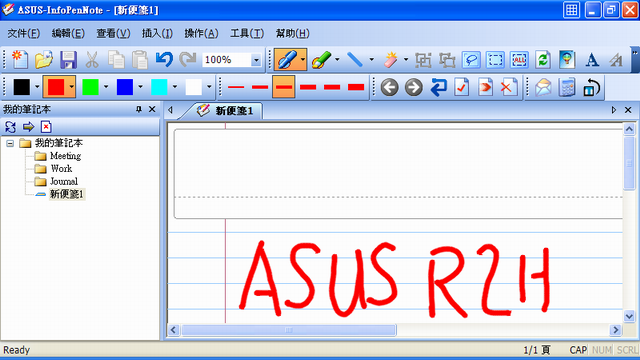The height and width of the screenshot is (360, 640).
Task: Redo the last action
Action: click(x=188, y=60)
